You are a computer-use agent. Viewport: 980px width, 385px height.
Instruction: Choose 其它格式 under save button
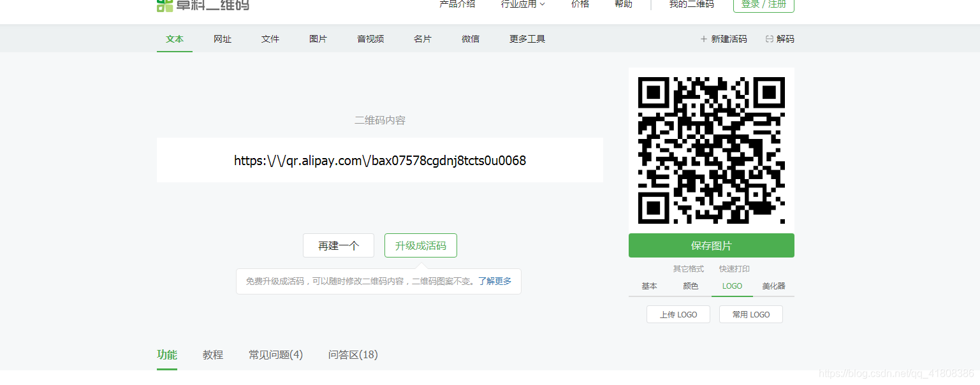(689, 269)
